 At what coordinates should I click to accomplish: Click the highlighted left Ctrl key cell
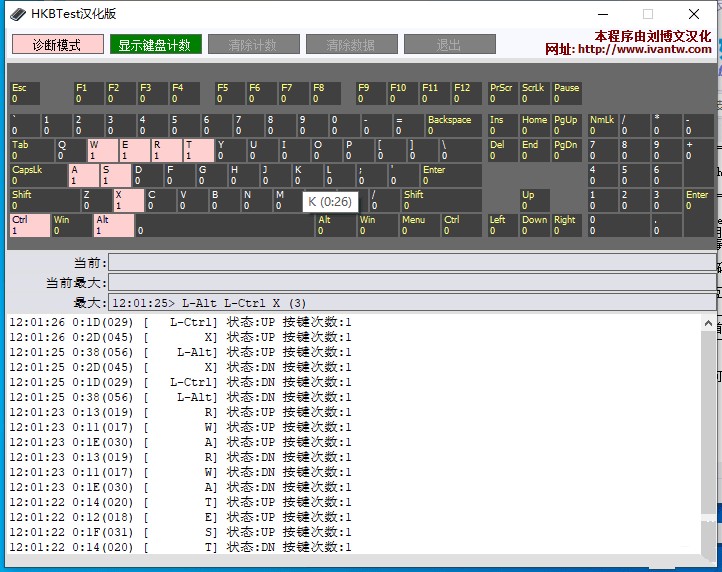coord(30,226)
